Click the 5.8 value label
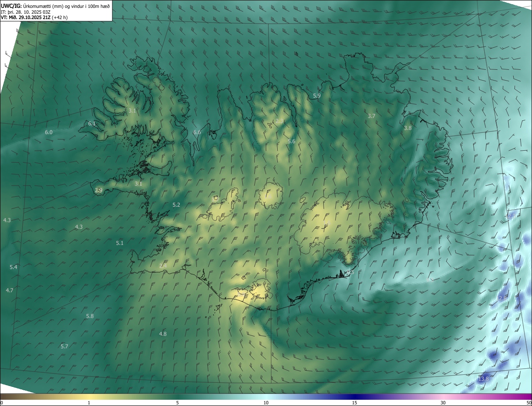The image size is (532, 406). [x=90, y=316]
